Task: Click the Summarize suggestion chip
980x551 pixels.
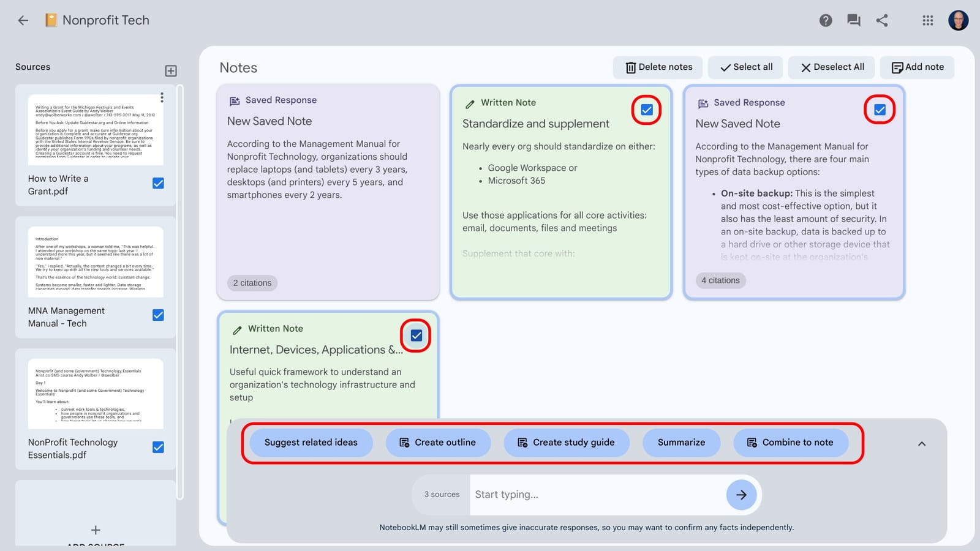Action: click(681, 442)
